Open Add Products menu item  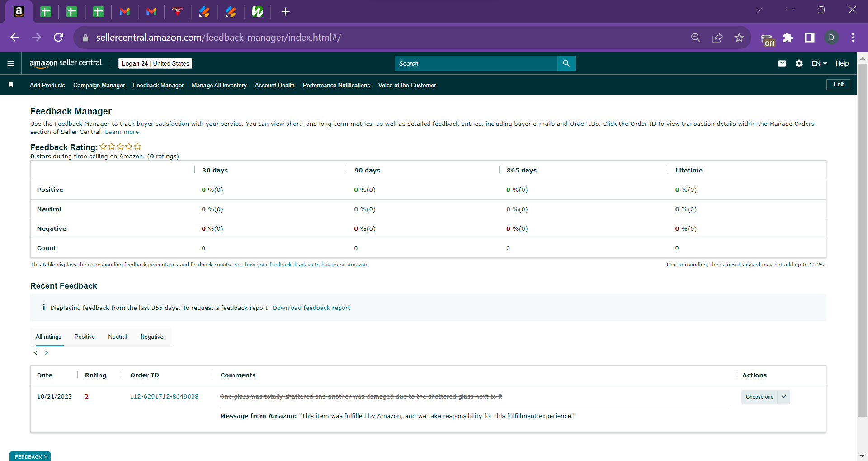pos(47,85)
